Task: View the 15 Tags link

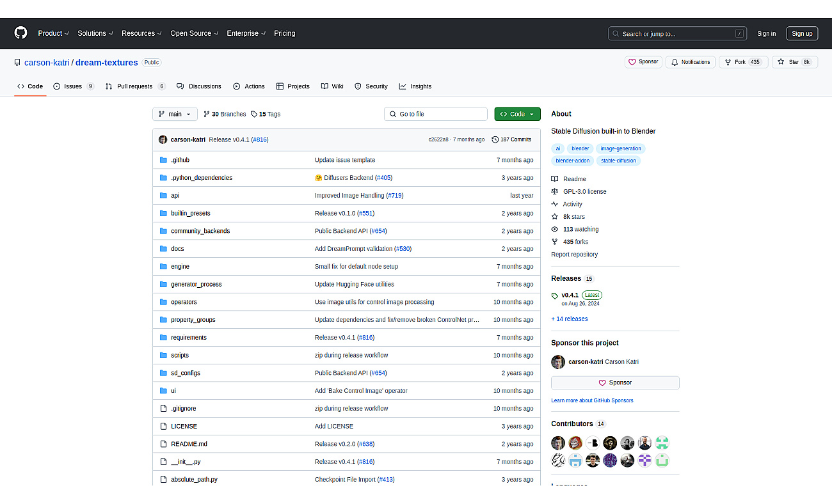Action: (266, 114)
